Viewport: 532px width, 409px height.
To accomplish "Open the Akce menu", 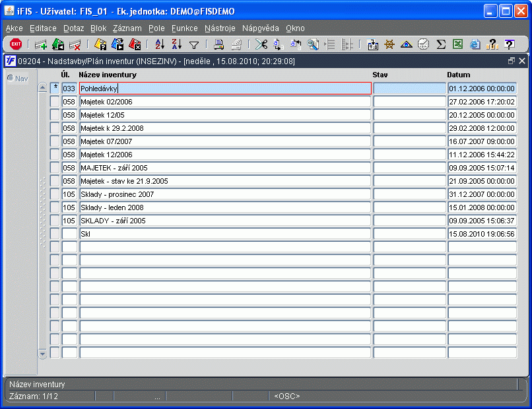I will [x=15, y=28].
